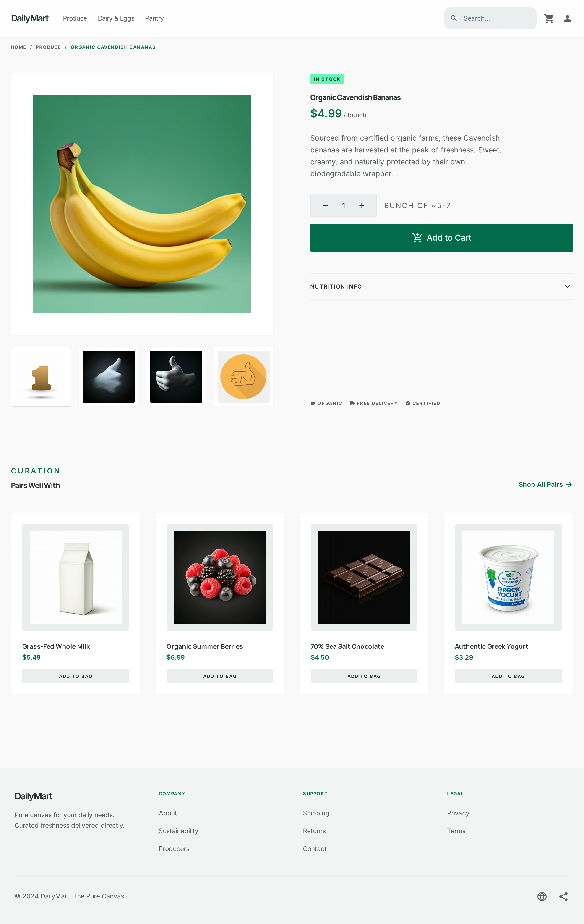Click the green Add to Cart button

pyautogui.click(x=441, y=238)
